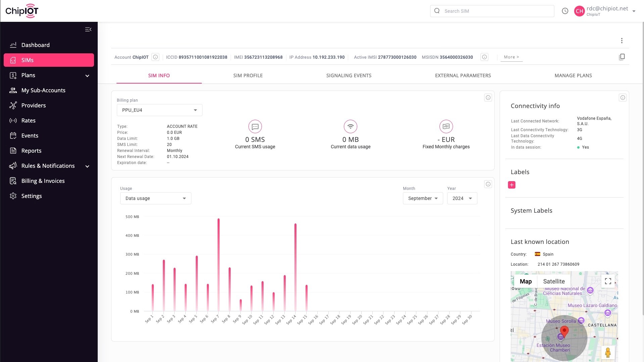Switch to the SIM PROFILE tab
This screenshot has width=644, height=362.
coord(248,75)
